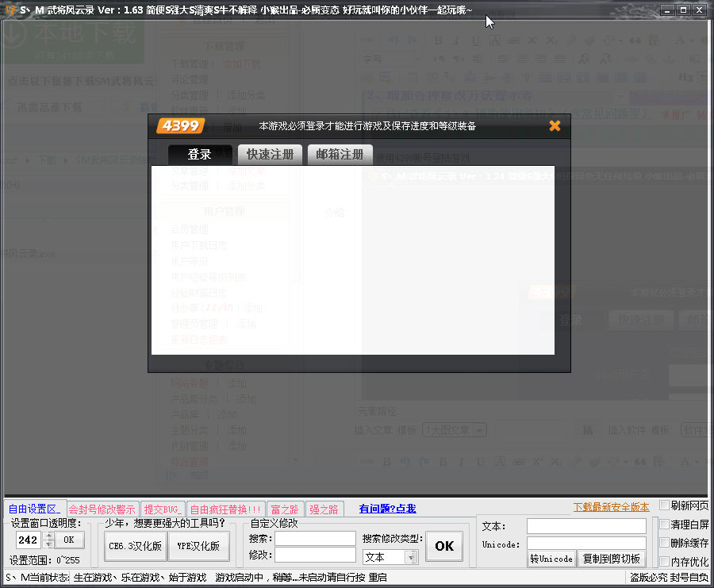Click the 转Unicode button

(x=551, y=559)
